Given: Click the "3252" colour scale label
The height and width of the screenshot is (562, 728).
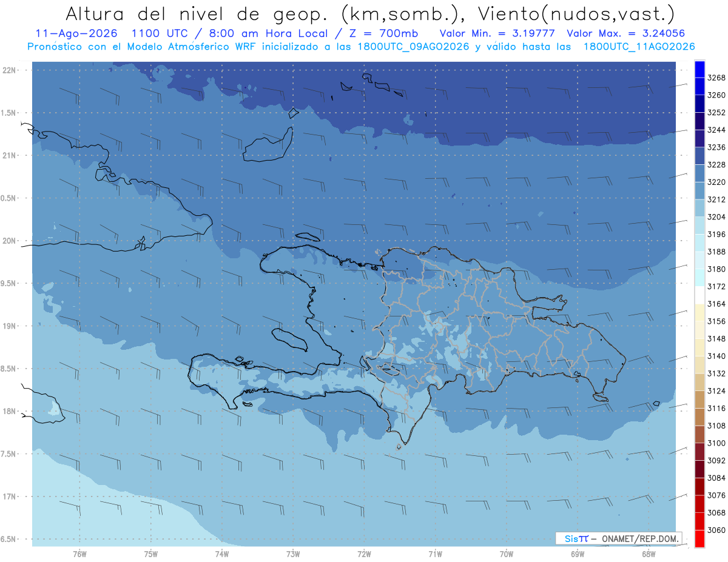Looking at the screenshot, I should pyautogui.click(x=716, y=113).
